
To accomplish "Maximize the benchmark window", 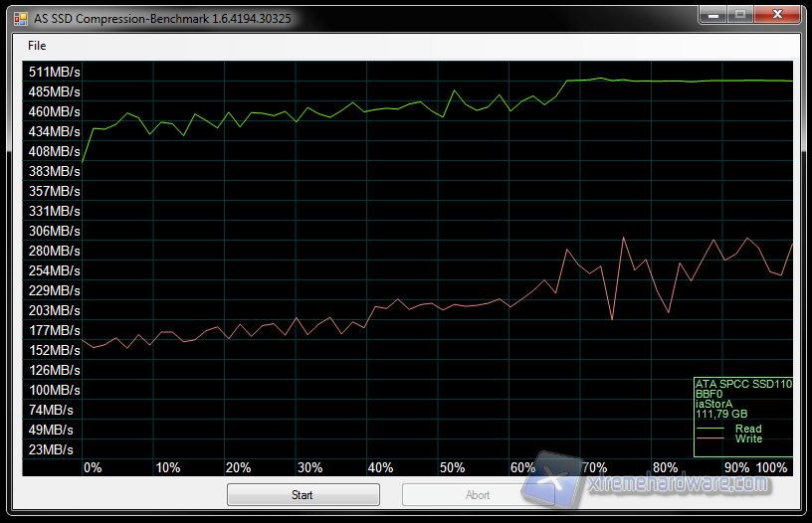I will pyautogui.click(x=739, y=16).
